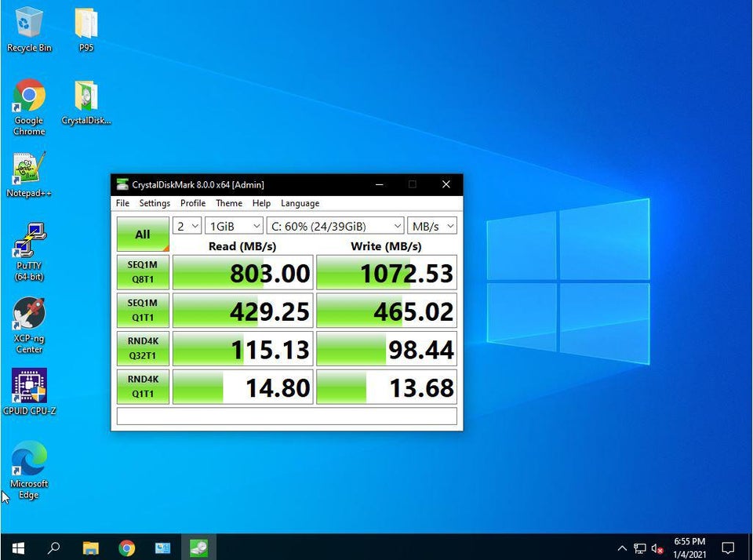Click the 13.68 write result
The width and height of the screenshot is (753, 560).
pos(387,387)
